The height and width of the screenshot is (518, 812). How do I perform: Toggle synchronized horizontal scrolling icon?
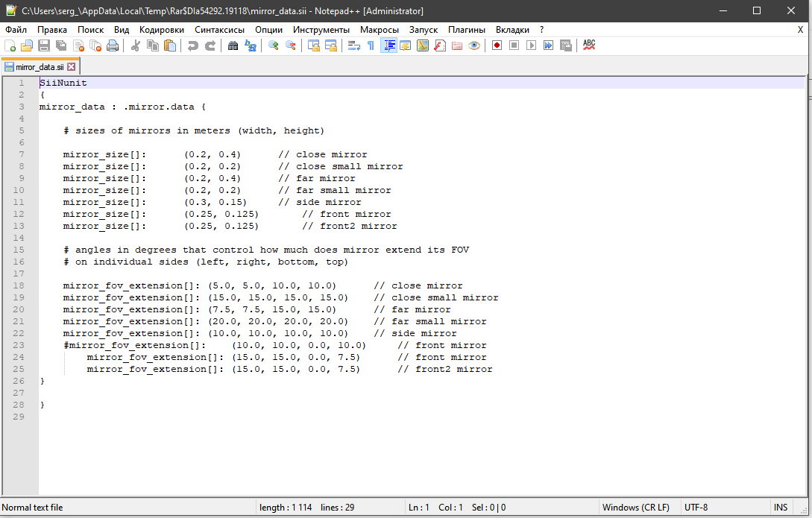tap(331, 45)
